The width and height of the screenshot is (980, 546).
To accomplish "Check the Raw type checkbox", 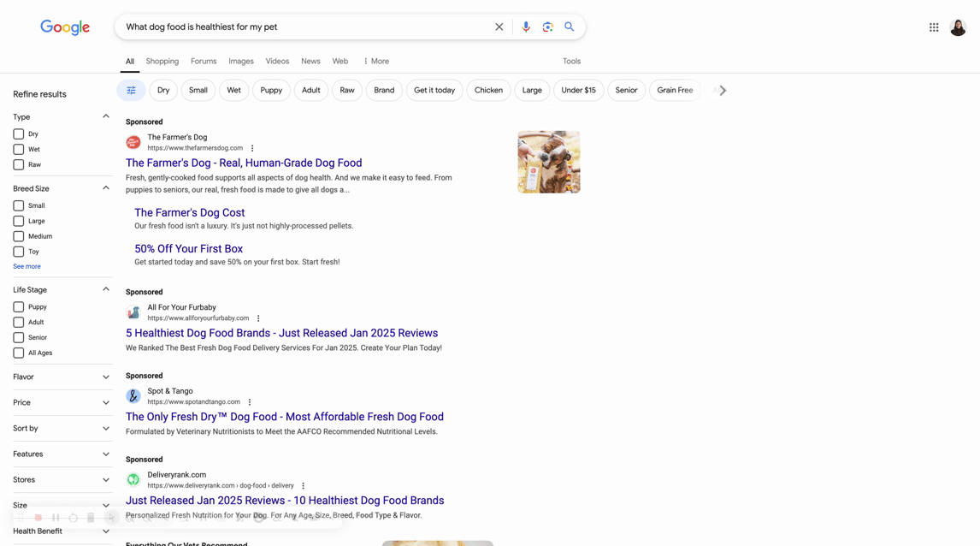I will [19, 164].
